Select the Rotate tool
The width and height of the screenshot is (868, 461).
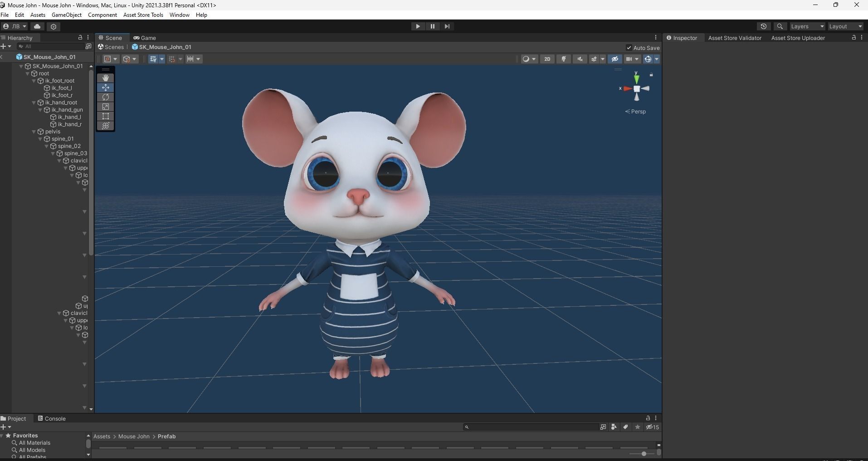(x=106, y=97)
